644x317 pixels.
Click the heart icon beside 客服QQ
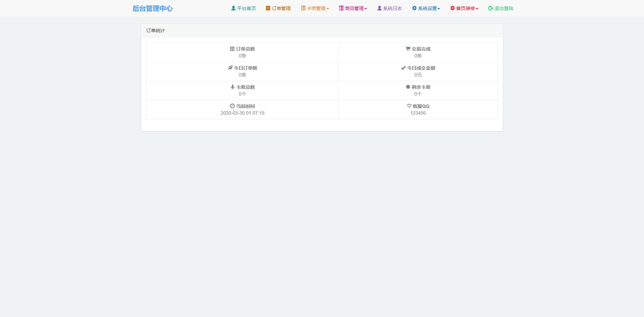[409, 106]
